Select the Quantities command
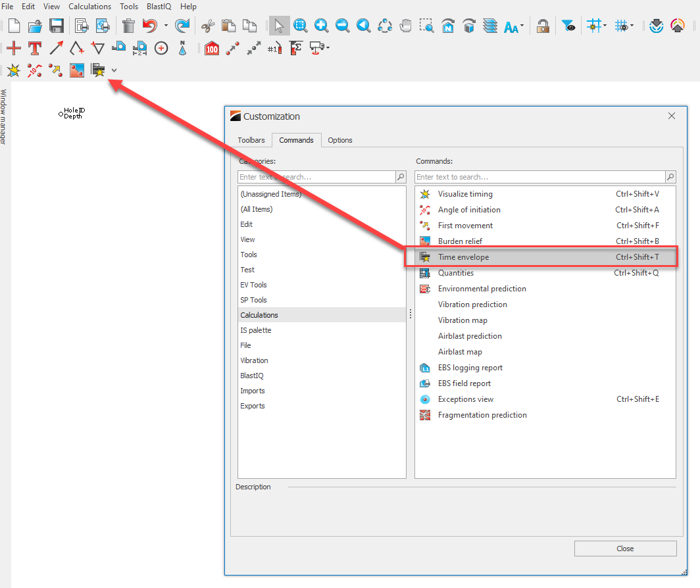Image resolution: width=700 pixels, height=588 pixels. [545, 273]
